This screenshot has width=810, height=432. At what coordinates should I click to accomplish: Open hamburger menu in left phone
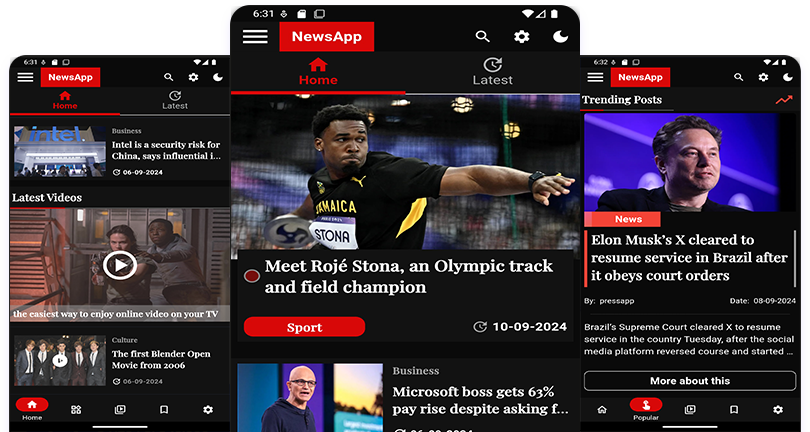pos(25,78)
